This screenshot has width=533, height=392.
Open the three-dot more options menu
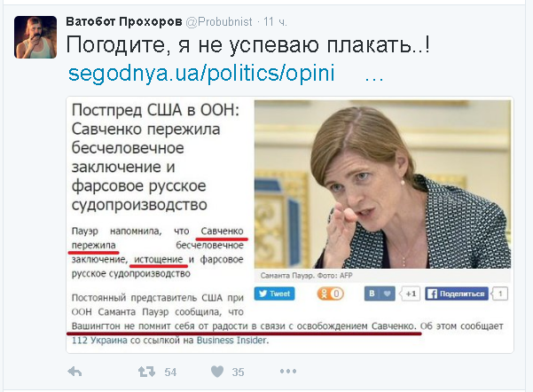coord(288,372)
